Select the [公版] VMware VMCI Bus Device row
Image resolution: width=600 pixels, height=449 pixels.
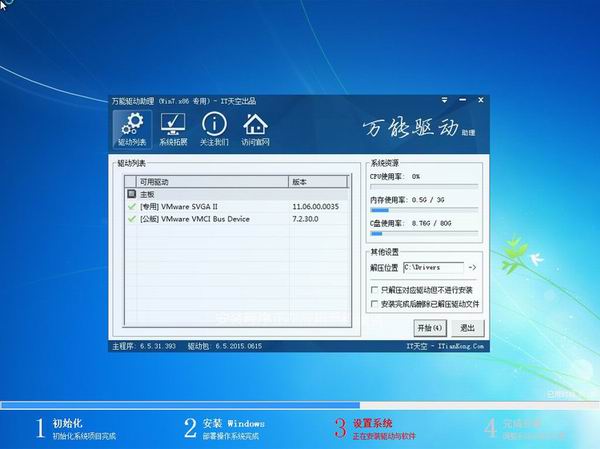[x=236, y=219]
